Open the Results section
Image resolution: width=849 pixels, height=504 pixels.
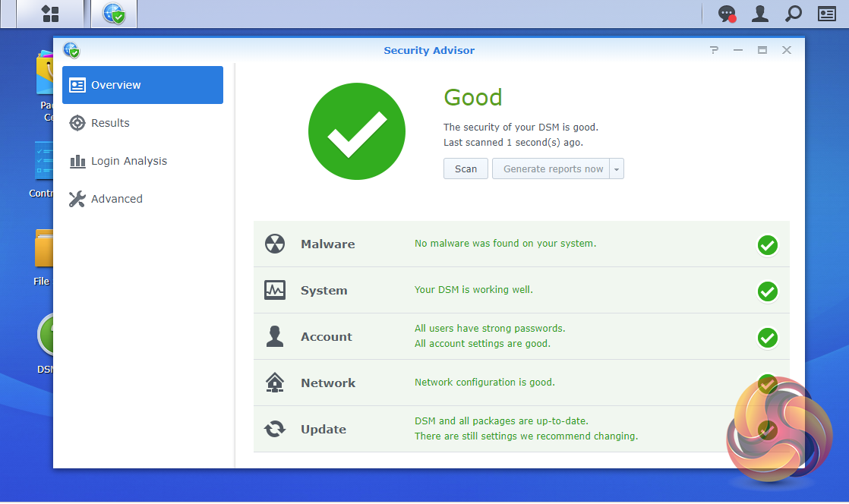[x=143, y=123]
